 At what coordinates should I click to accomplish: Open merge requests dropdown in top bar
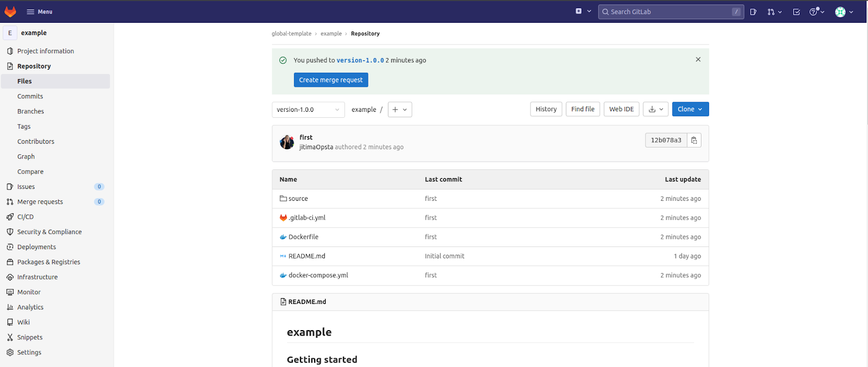point(774,12)
